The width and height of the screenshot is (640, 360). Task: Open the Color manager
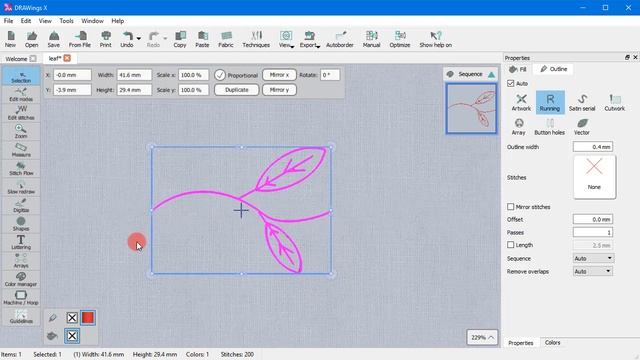[21, 280]
